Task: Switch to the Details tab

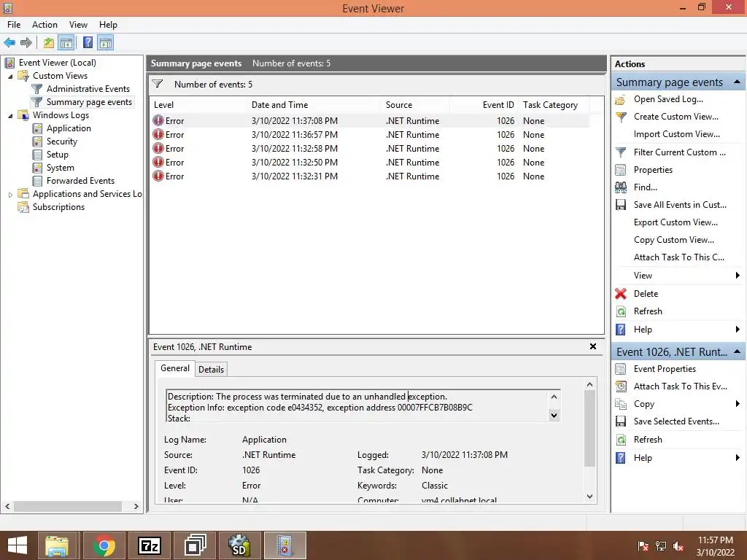Action: [x=211, y=370]
